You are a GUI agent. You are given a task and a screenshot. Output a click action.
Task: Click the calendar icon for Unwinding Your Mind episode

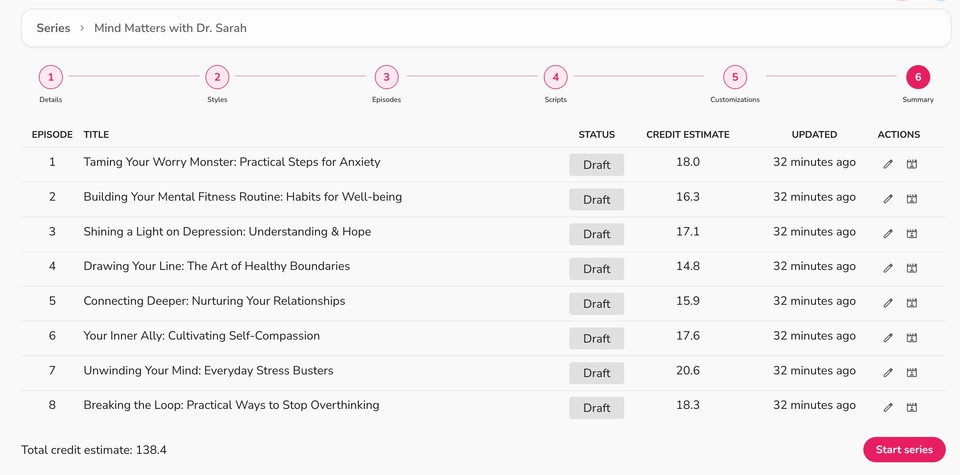pyautogui.click(x=912, y=373)
